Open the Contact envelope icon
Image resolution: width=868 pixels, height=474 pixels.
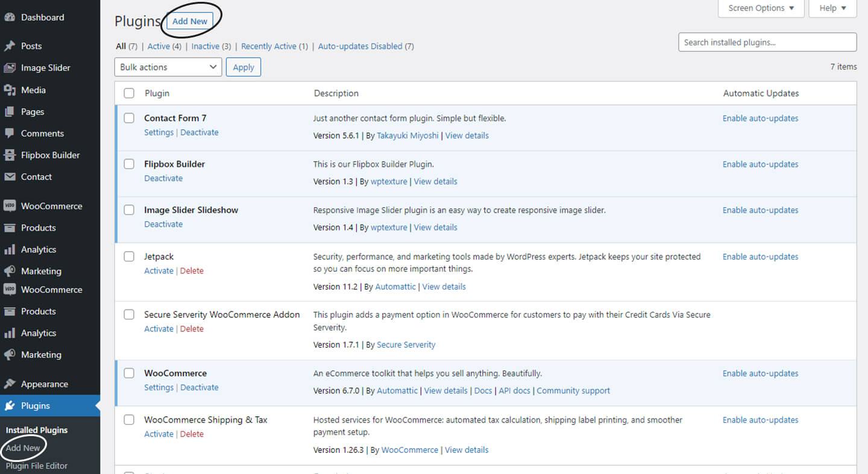pyautogui.click(x=10, y=176)
